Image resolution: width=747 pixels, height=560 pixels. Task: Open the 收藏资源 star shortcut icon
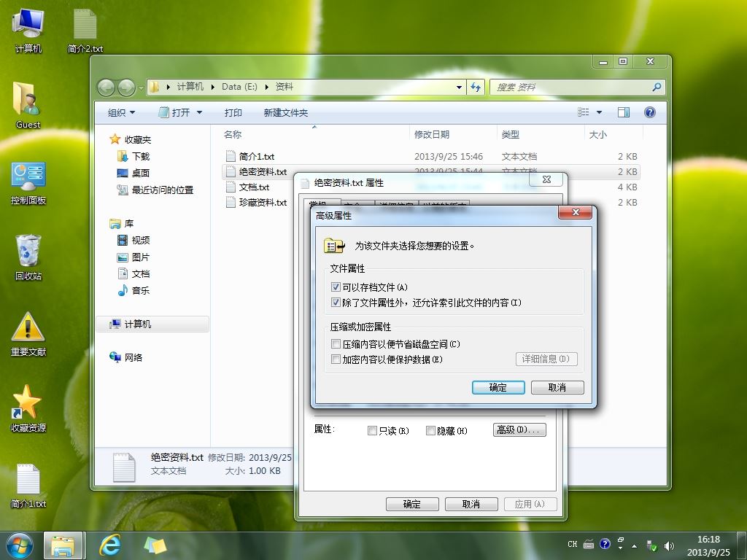point(28,408)
